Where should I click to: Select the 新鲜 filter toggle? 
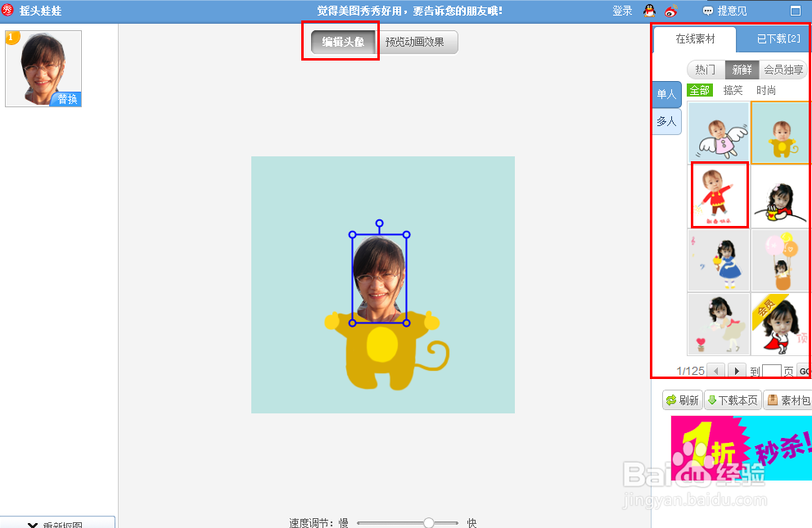pos(742,70)
